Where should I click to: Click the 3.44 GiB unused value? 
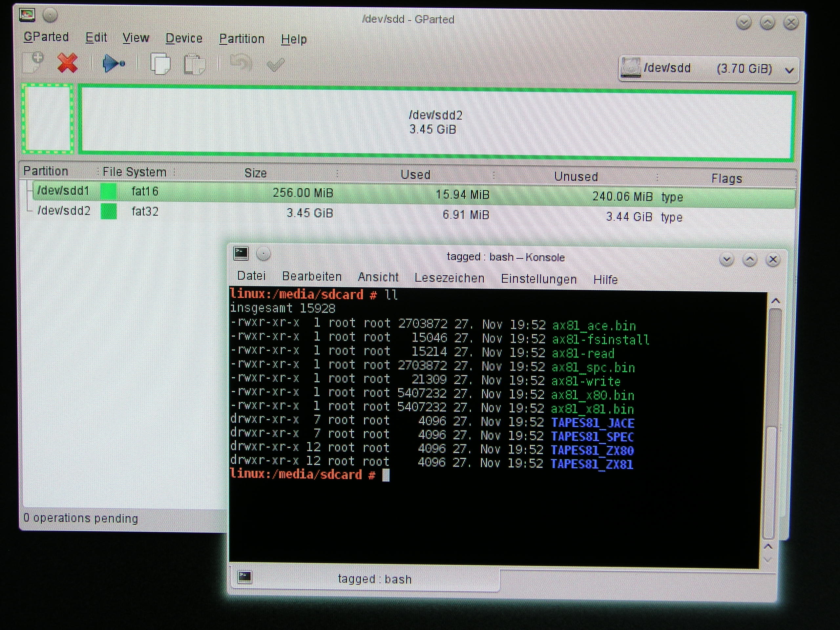pos(629,217)
